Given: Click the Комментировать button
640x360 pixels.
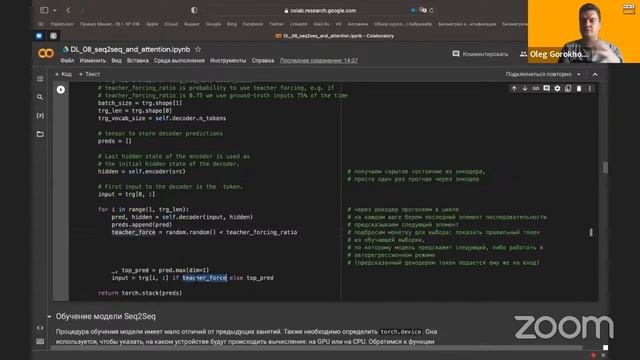Looking at the screenshot, I should tap(480, 54).
